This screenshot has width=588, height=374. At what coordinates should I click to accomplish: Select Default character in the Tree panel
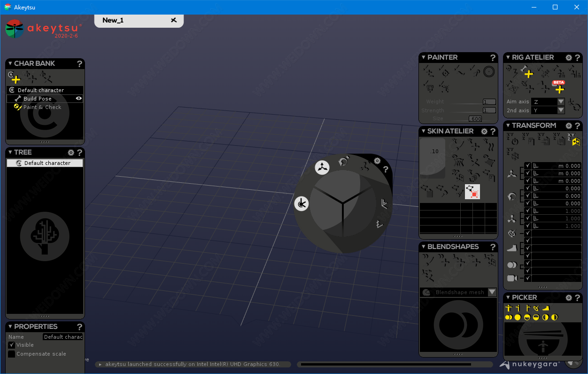[x=47, y=163]
